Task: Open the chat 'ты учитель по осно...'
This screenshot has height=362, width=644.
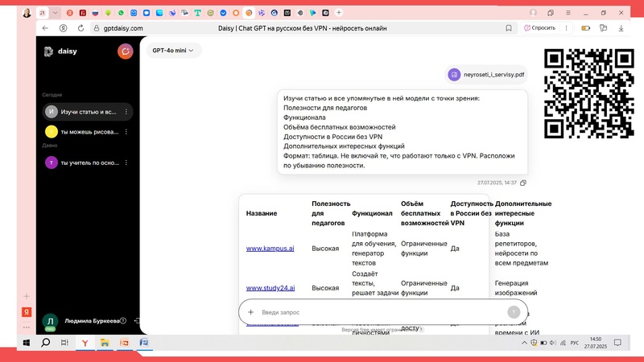Action: [x=89, y=162]
